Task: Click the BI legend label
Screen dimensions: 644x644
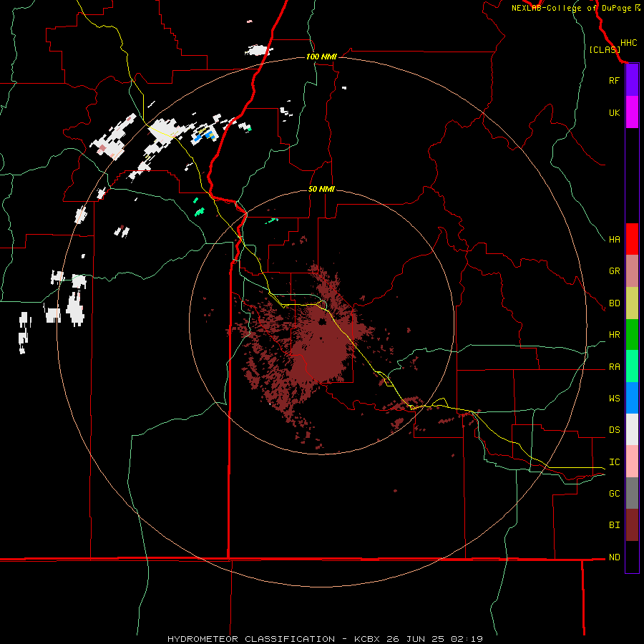Action: click(x=614, y=525)
